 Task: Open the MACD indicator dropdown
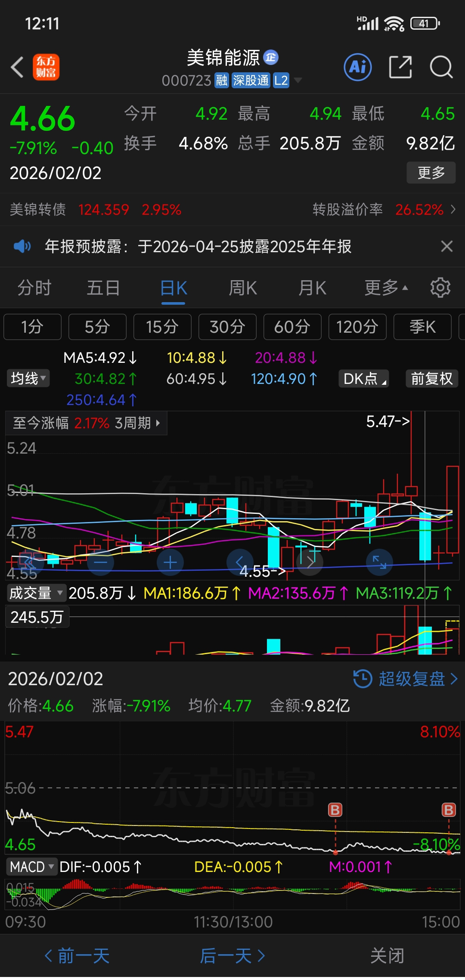32,867
